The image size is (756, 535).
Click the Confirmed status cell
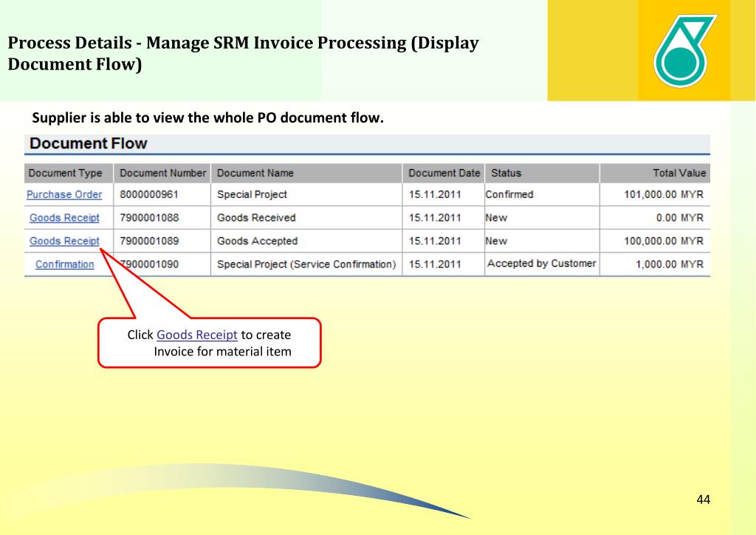[509, 194]
